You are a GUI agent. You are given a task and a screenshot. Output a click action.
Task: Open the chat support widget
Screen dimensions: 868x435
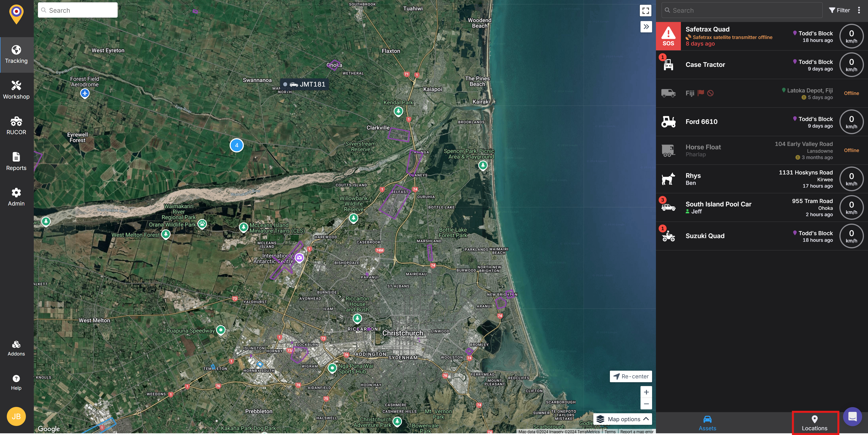(853, 416)
